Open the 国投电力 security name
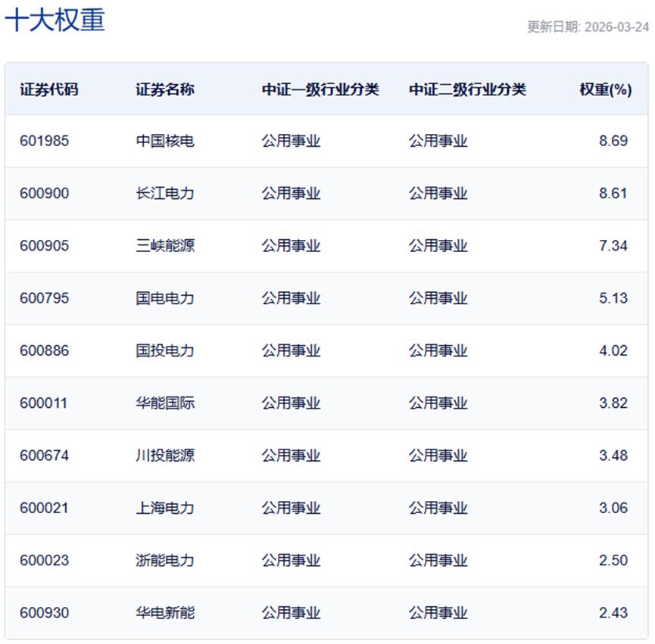 pos(165,350)
